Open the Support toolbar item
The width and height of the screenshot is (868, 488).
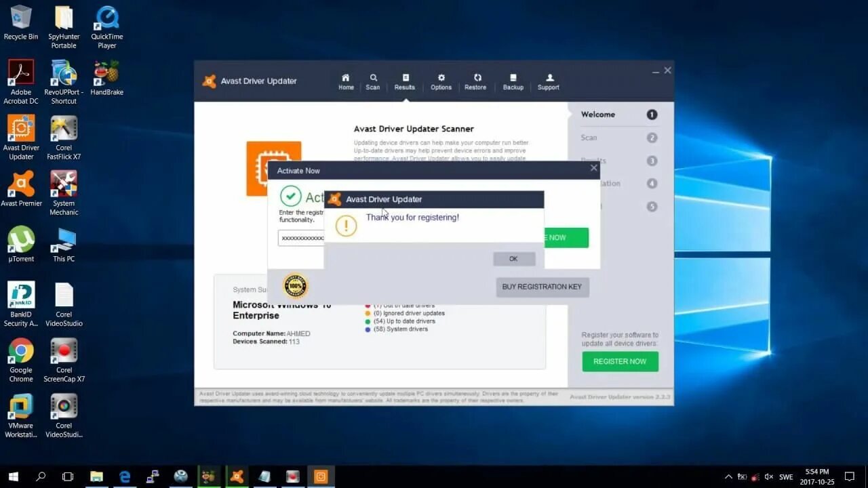pos(549,82)
